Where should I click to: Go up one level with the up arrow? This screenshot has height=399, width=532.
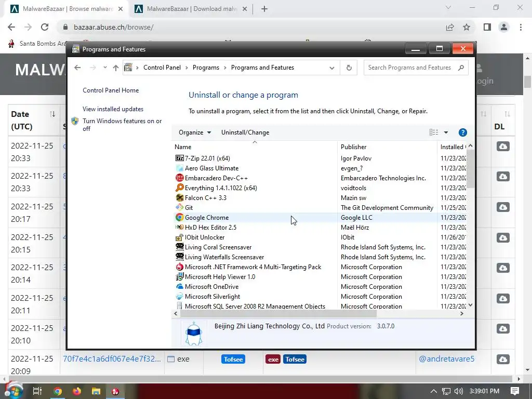(x=116, y=68)
